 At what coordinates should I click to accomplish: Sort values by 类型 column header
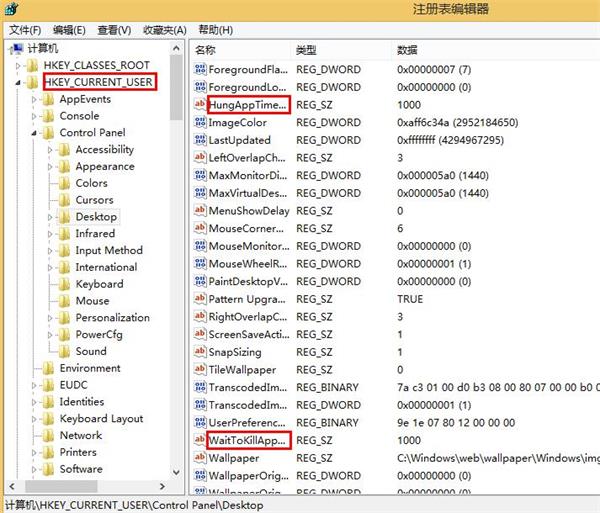[306, 49]
